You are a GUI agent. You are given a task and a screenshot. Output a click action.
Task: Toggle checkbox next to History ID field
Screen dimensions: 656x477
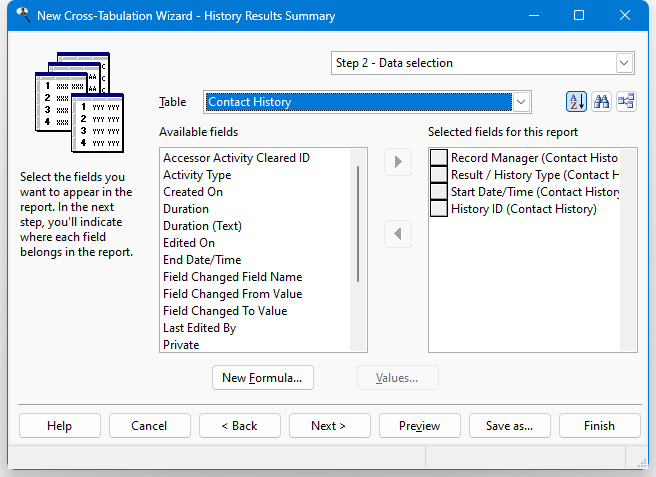tap(439, 209)
